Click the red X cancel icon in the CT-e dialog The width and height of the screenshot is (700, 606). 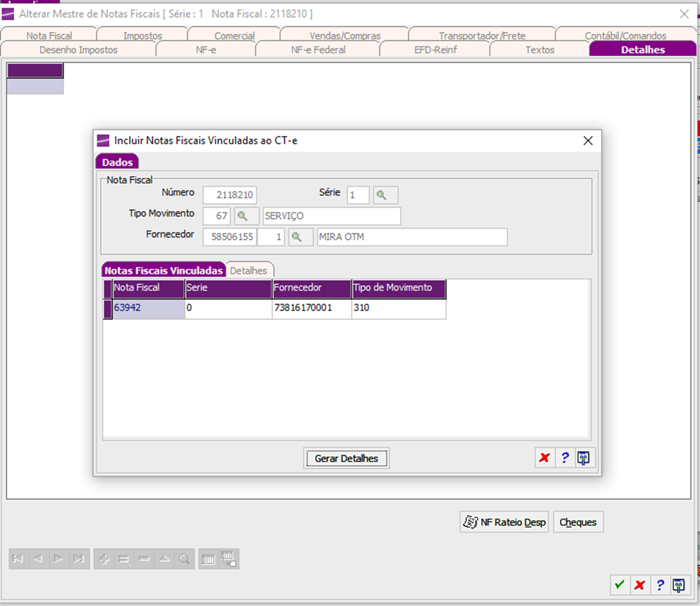(545, 458)
